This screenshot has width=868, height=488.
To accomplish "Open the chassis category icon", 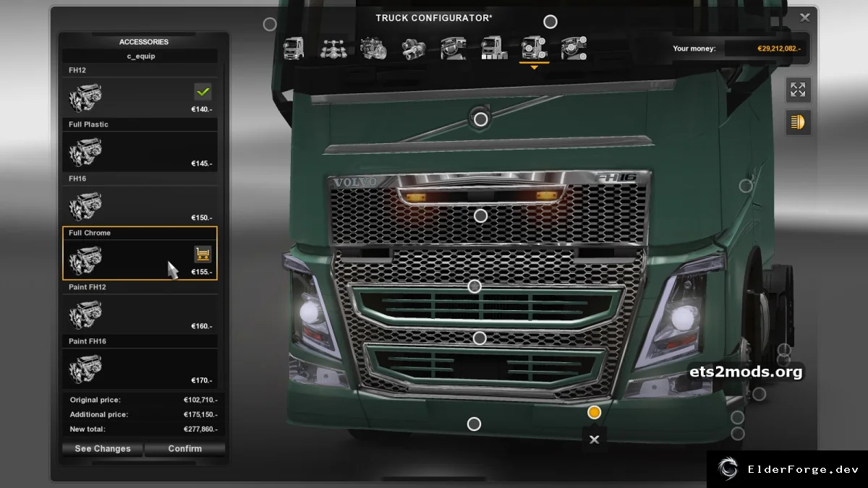I will [333, 48].
